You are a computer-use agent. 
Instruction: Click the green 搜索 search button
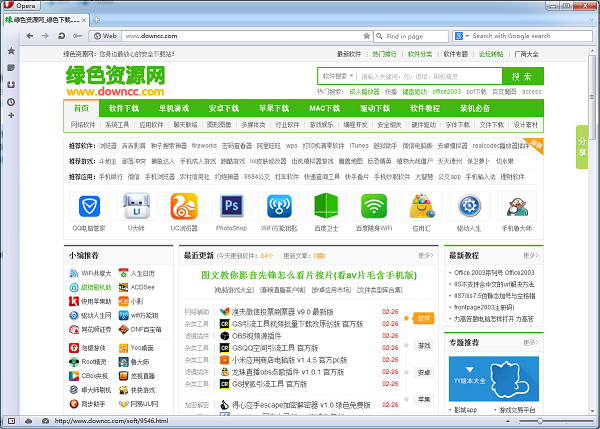(522, 76)
